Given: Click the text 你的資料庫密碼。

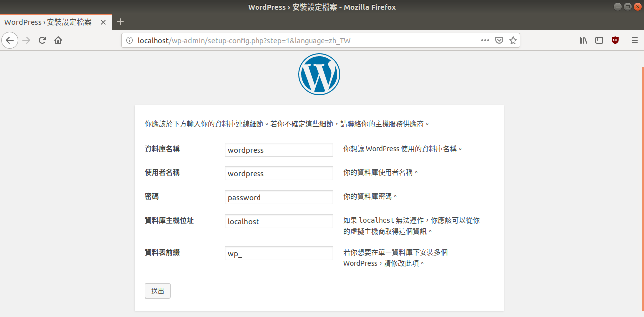Looking at the screenshot, I should (371, 196).
